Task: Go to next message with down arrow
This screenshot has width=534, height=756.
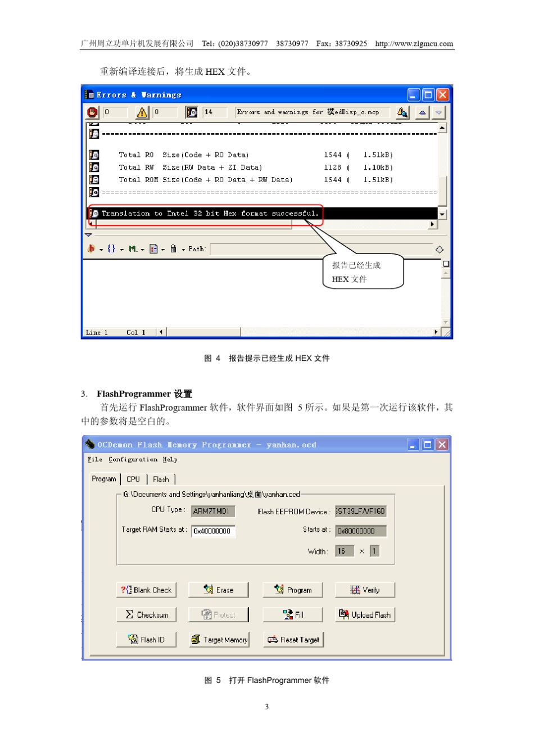Action: click(438, 112)
